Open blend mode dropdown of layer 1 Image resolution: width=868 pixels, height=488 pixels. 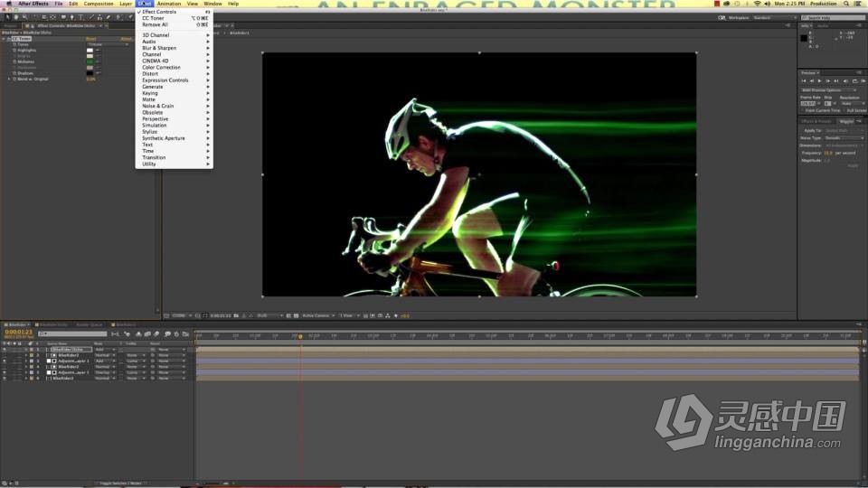tap(105, 349)
